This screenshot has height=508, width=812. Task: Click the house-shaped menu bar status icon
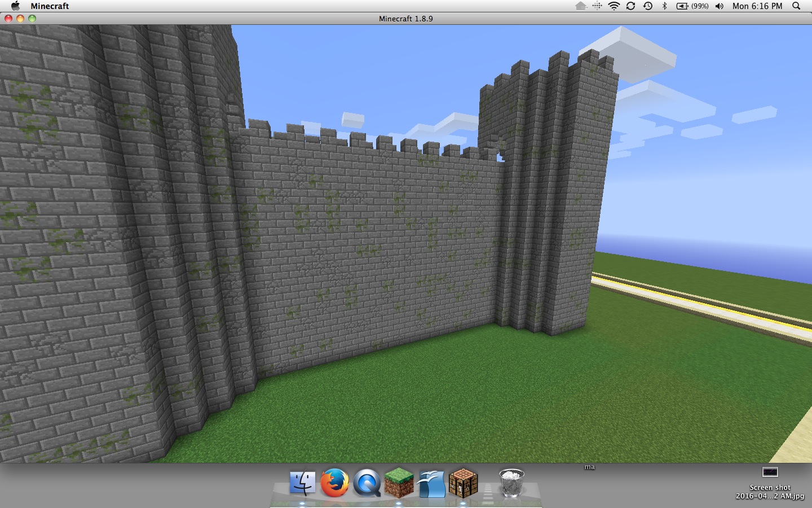click(x=581, y=6)
